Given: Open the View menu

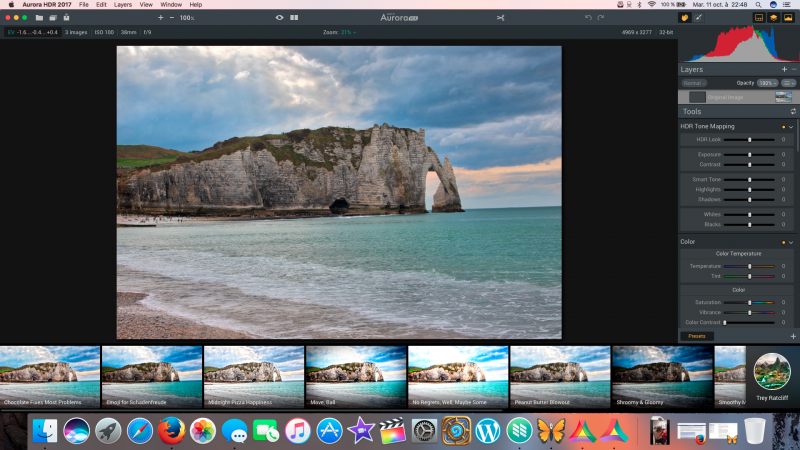Looking at the screenshot, I should [x=146, y=5].
